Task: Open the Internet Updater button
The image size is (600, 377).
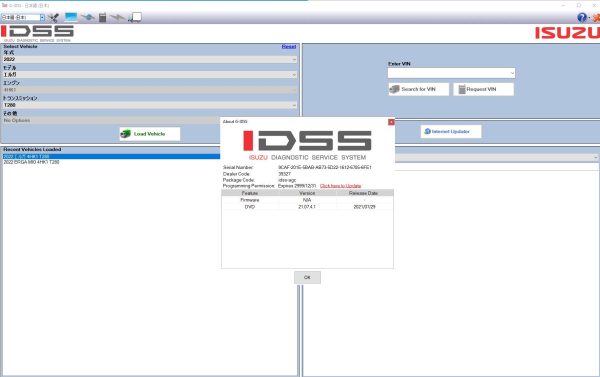Action: 451,131
